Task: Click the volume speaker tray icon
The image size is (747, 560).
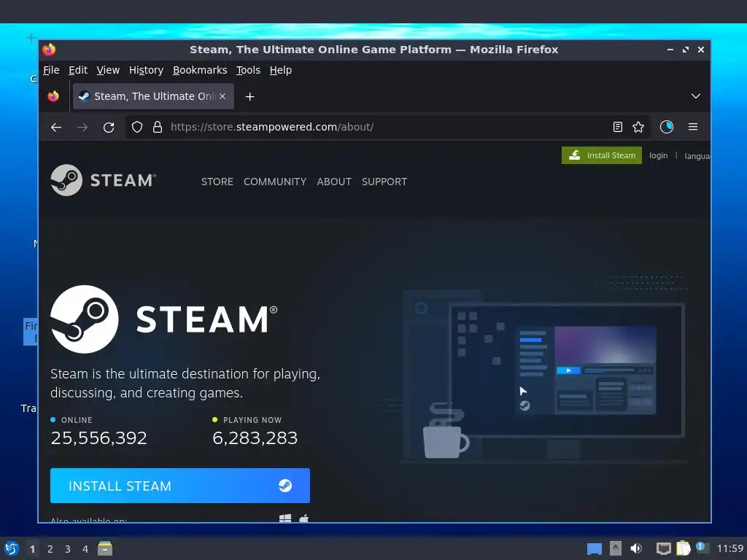Action: [636, 548]
